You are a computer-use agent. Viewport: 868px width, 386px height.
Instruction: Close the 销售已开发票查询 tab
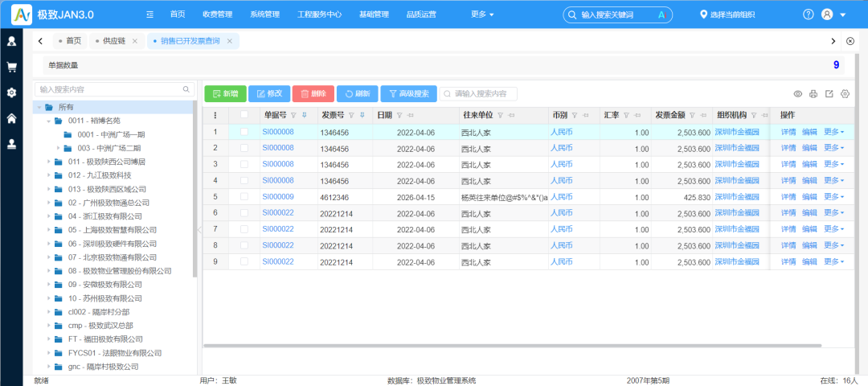pyautogui.click(x=229, y=41)
